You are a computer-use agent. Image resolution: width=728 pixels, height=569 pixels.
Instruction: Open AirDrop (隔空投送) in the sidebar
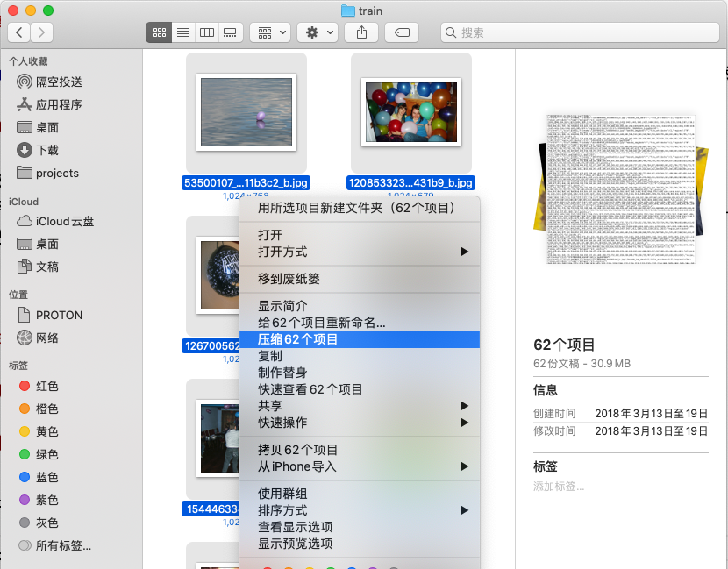[x=59, y=82]
